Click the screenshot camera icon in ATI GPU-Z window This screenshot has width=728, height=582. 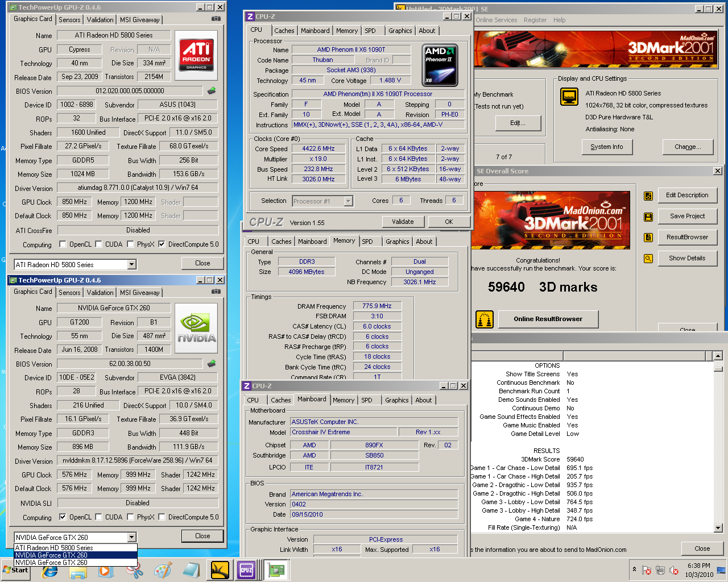[216, 19]
